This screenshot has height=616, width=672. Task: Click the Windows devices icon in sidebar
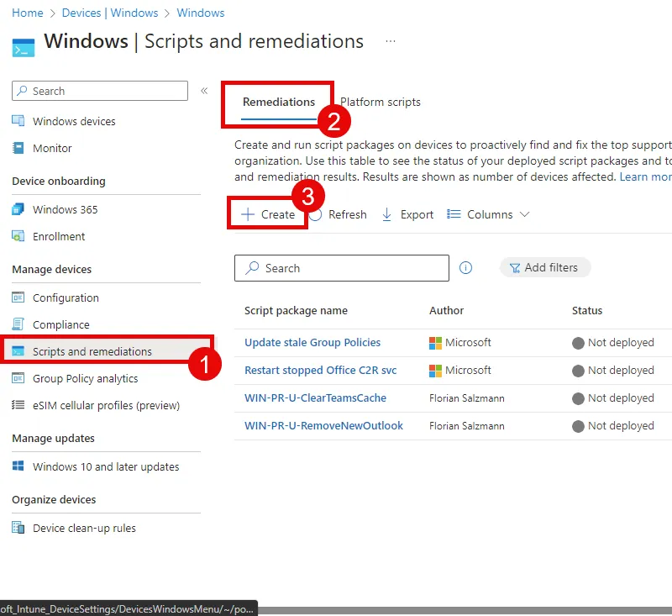coord(18,121)
